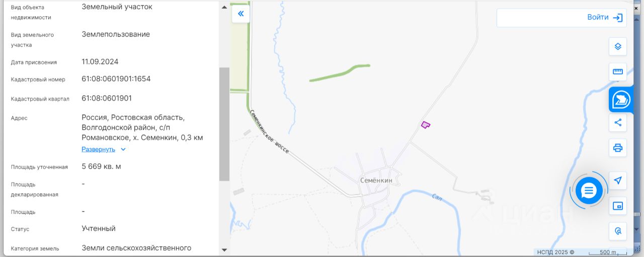Click the Семёнкин village label on map
644x257 pixels.
(x=376, y=180)
